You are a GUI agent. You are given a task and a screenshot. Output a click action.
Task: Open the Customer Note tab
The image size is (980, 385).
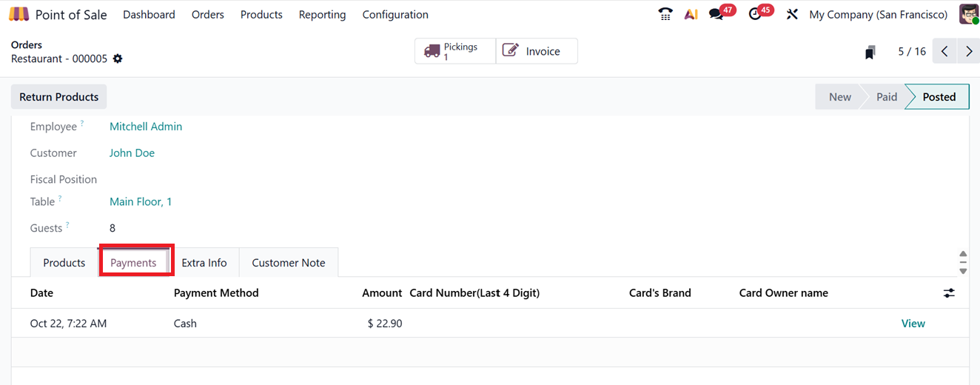[289, 263]
